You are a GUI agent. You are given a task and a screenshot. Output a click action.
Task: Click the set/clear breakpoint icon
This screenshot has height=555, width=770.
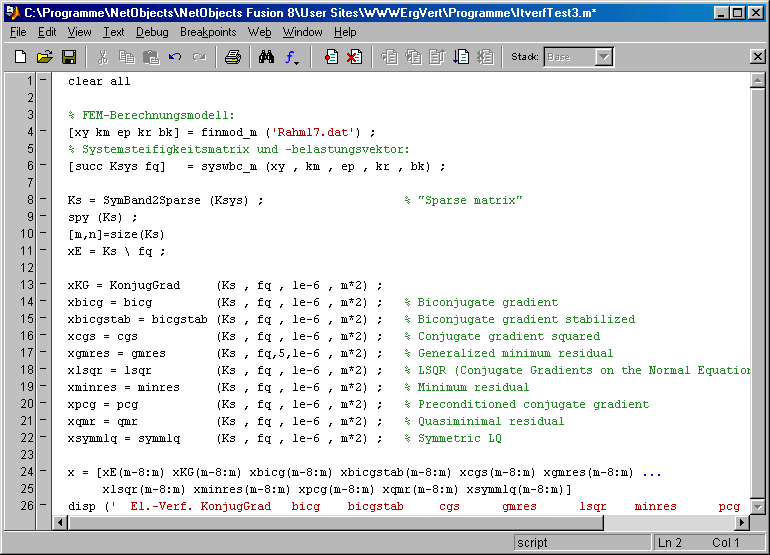(x=331, y=57)
